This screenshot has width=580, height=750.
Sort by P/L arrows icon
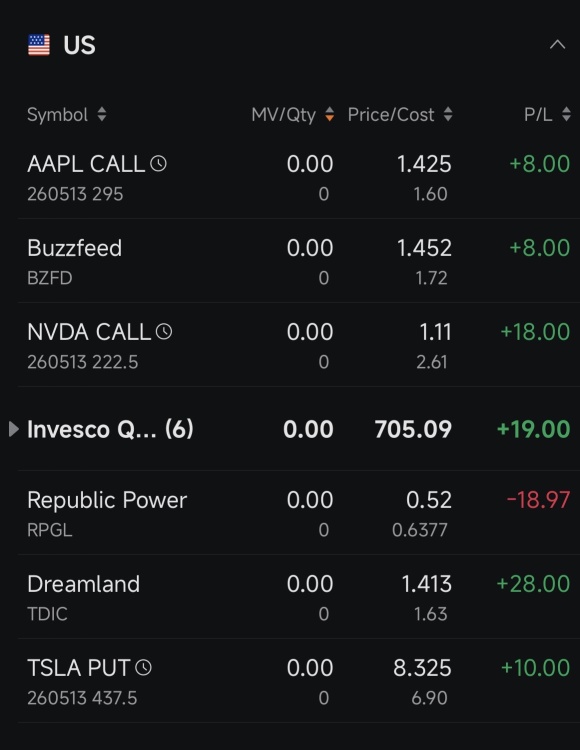(566, 114)
